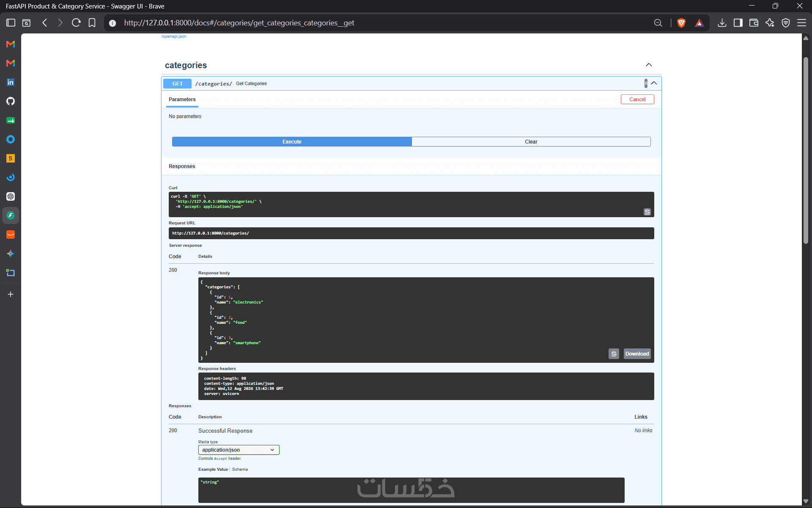This screenshot has height=508, width=812.
Task: Open Brave VPN icon
Action: [786, 23]
